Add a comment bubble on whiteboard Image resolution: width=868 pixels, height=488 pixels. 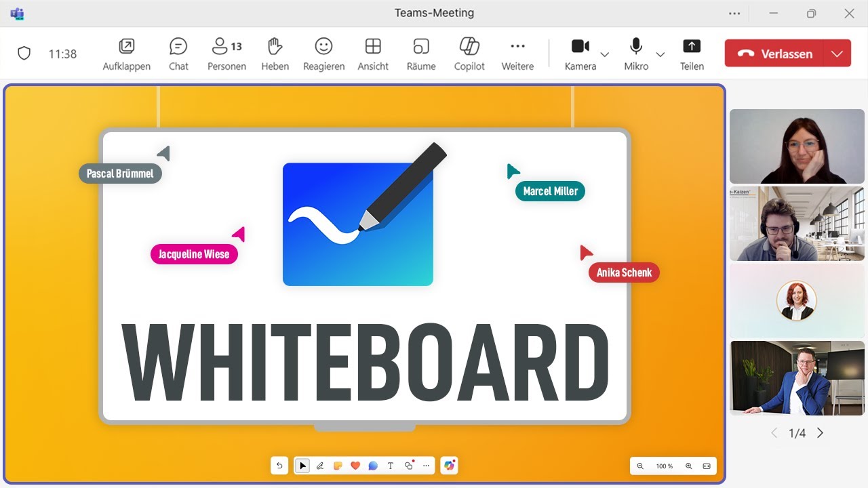pyautogui.click(x=373, y=466)
